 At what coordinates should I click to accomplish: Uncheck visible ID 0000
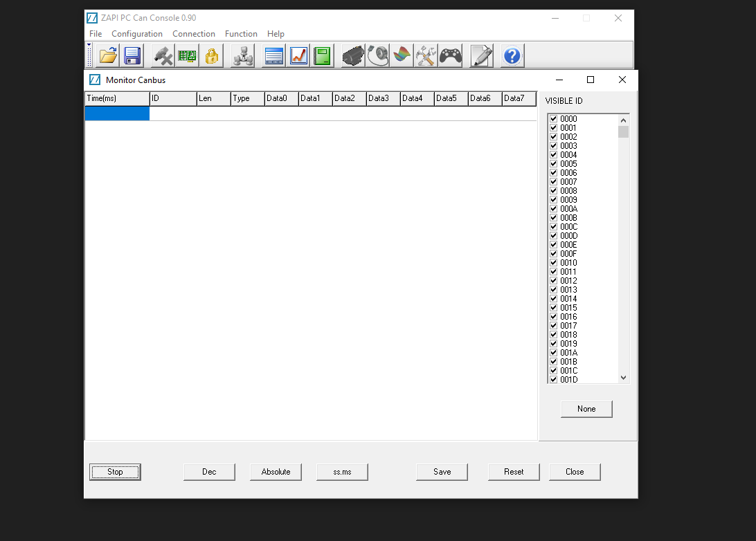tap(554, 118)
